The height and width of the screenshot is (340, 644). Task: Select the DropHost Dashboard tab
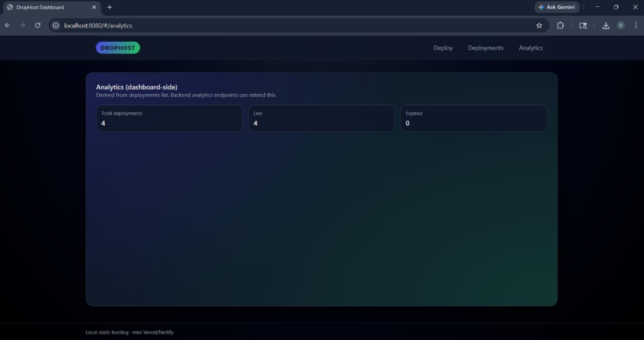51,8
